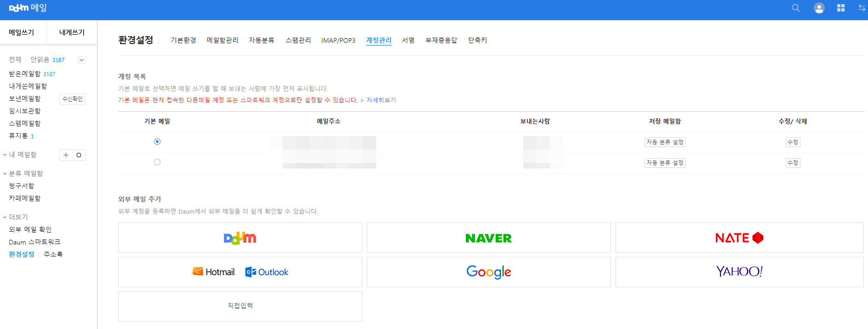Open the Daum services grid icon
This screenshot has width=868, height=329.
point(841,8)
